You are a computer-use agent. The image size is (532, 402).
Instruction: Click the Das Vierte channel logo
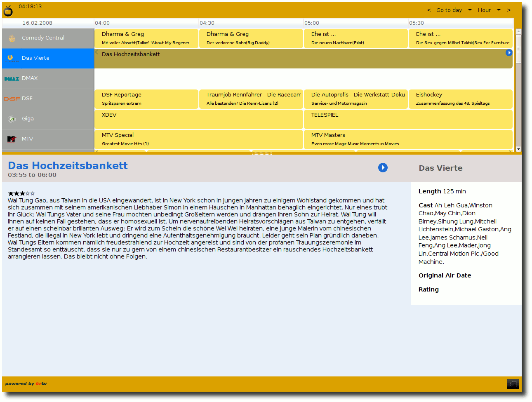(12, 58)
